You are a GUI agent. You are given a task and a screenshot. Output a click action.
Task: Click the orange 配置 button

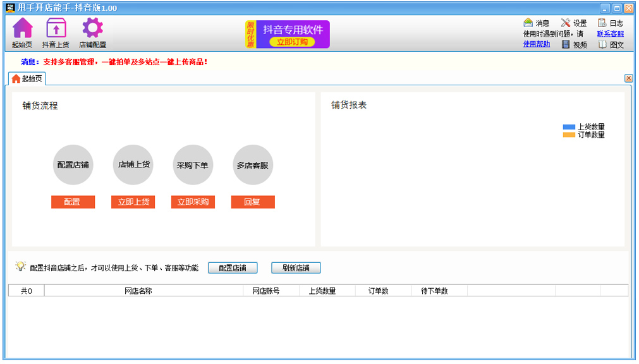(73, 202)
